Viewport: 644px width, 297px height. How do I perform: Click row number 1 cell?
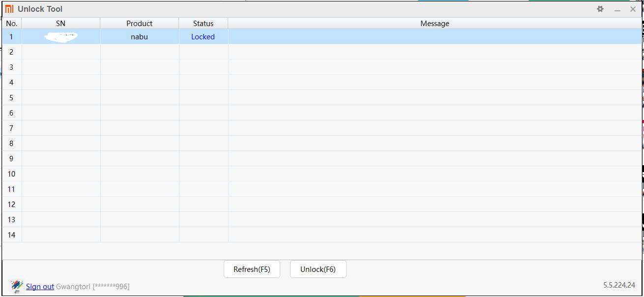click(x=12, y=36)
